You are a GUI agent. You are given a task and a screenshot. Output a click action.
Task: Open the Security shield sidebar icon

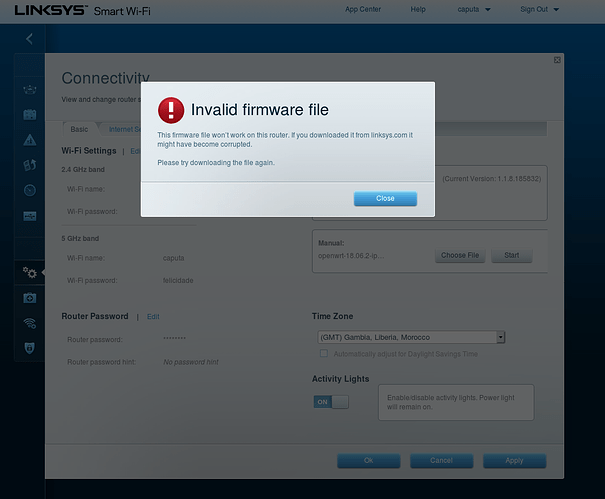click(x=30, y=348)
